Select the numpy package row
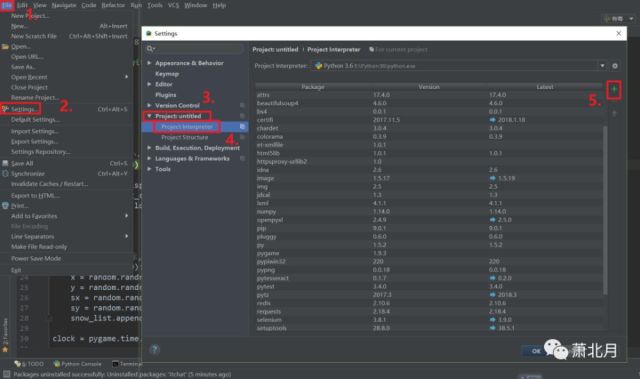Viewport: 640px width, 379px height. point(429,211)
